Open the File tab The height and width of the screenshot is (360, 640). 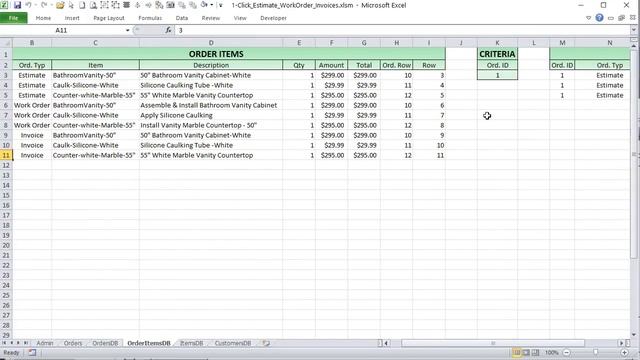tap(13, 18)
